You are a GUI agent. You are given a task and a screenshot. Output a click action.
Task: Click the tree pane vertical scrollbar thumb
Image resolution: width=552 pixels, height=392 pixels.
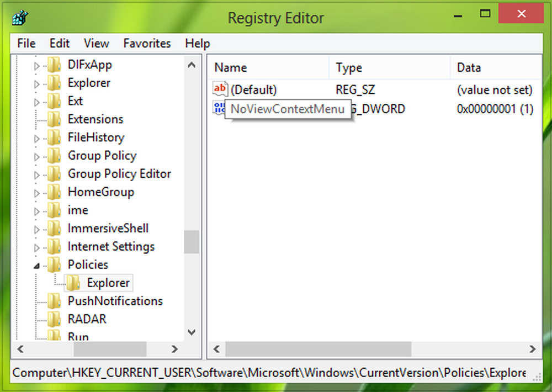point(192,242)
